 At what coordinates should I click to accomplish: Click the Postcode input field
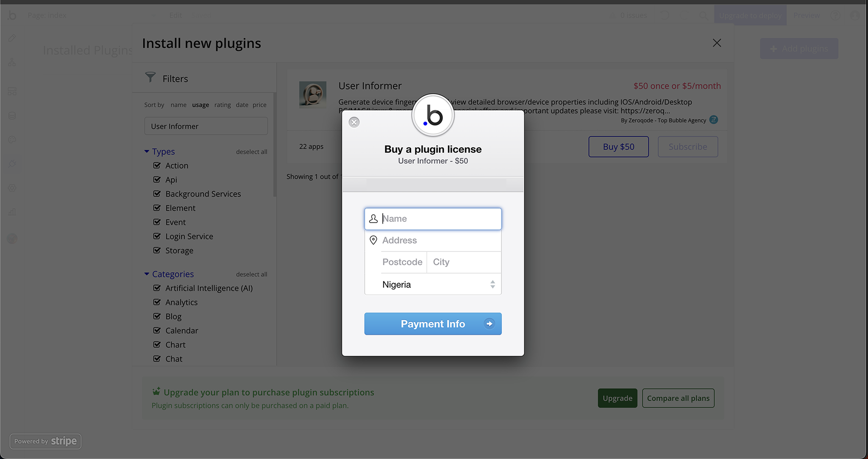point(402,262)
